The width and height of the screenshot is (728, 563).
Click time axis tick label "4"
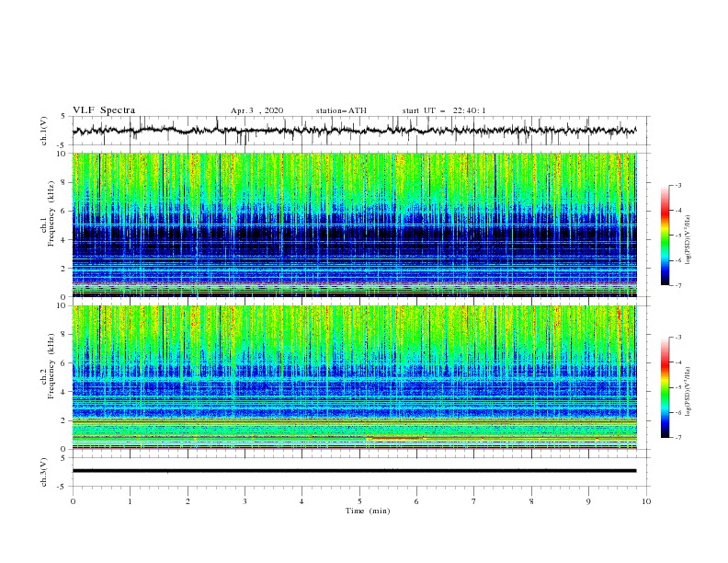point(301,501)
